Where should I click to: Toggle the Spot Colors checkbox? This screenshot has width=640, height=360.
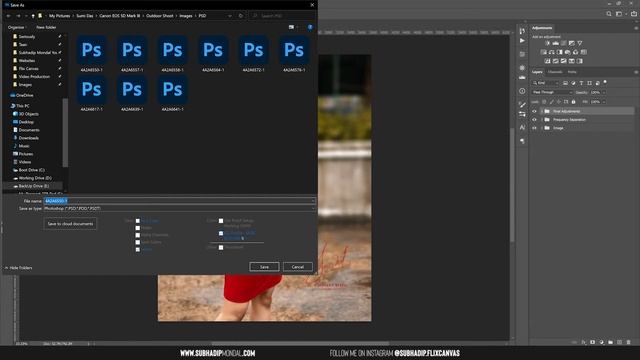click(138, 242)
